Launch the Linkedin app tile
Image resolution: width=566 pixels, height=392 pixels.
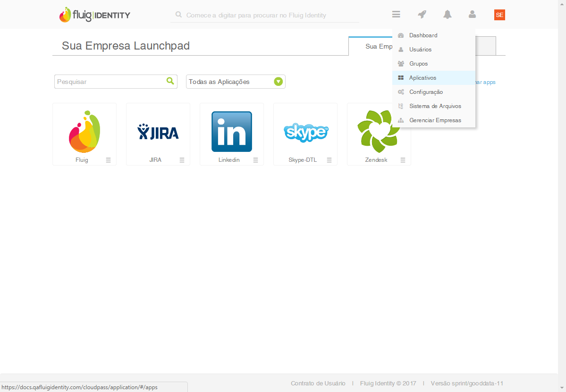coord(232,134)
